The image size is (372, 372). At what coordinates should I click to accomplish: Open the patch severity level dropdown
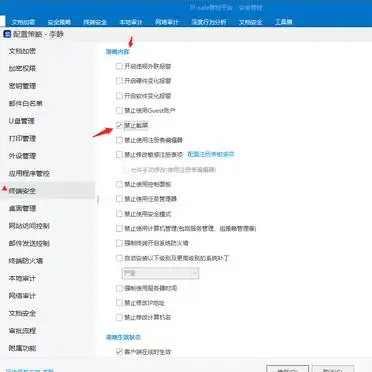pyautogui.click(x=160, y=273)
